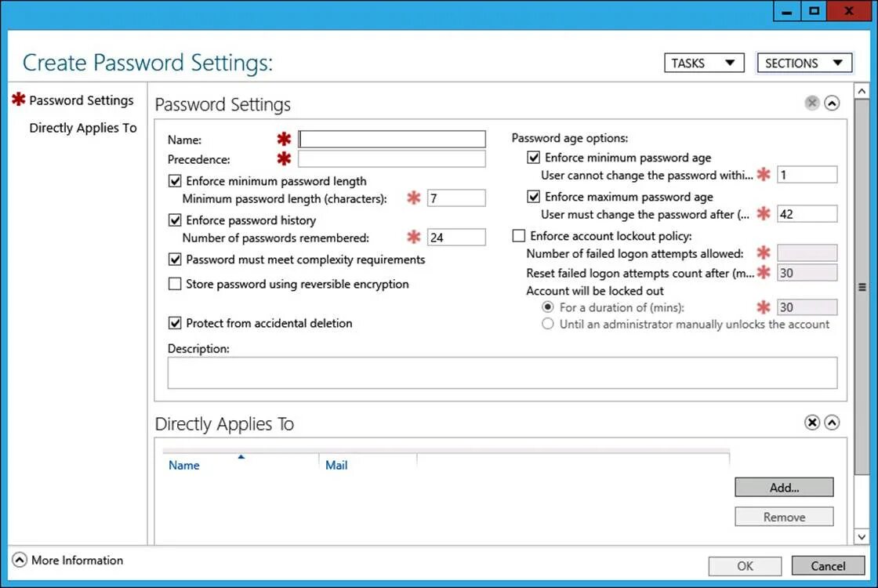Sort list by Mail column header
The width and height of the screenshot is (878, 588).
tap(336, 466)
